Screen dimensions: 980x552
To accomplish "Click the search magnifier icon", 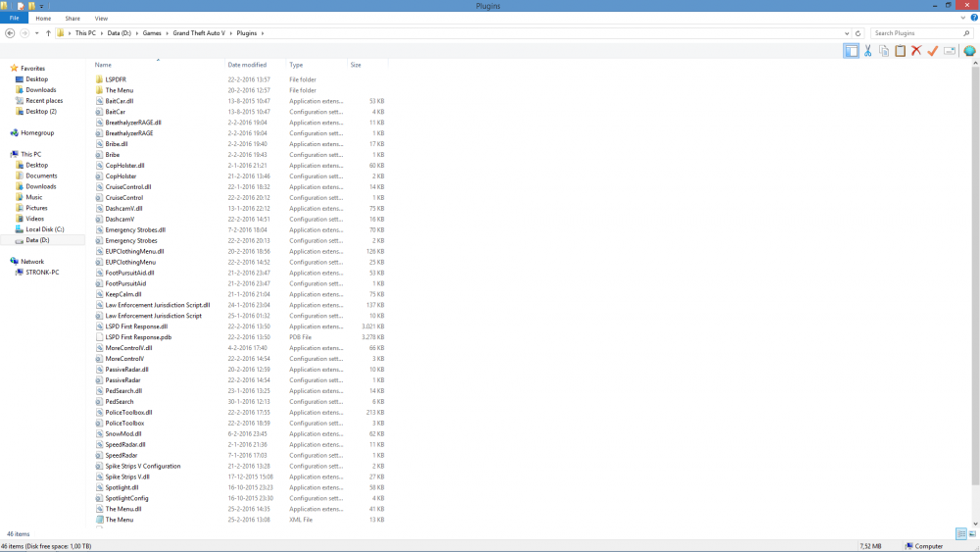I will (966, 33).
